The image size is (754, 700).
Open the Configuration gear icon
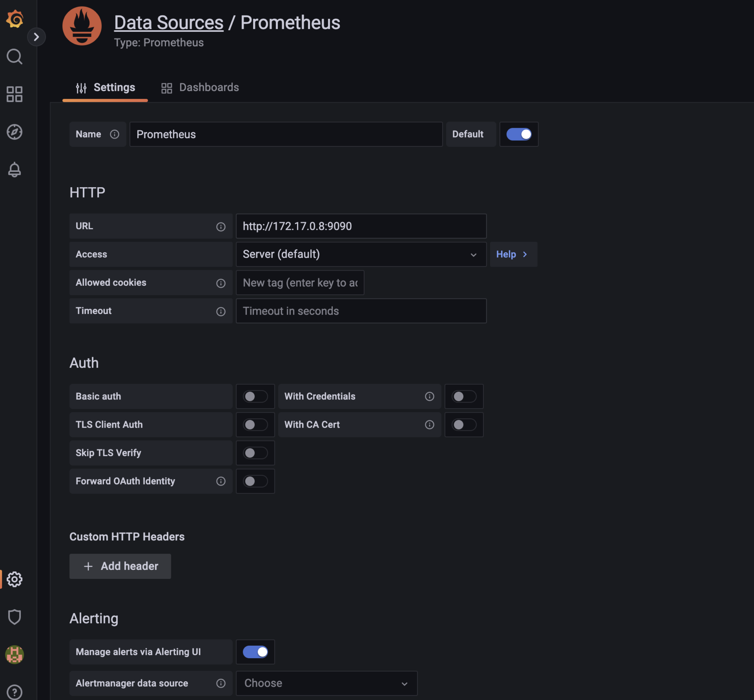click(x=14, y=579)
